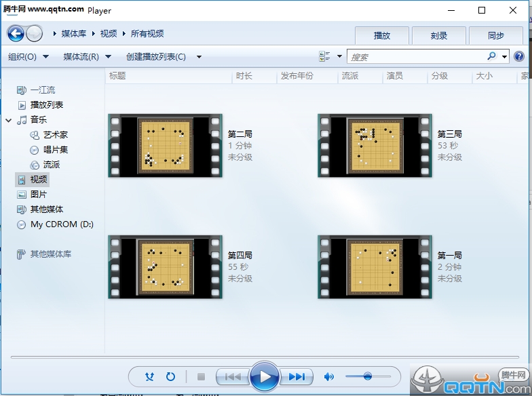Adjust the volume slider
This screenshot has width=532, height=396.
pyautogui.click(x=368, y=376)
